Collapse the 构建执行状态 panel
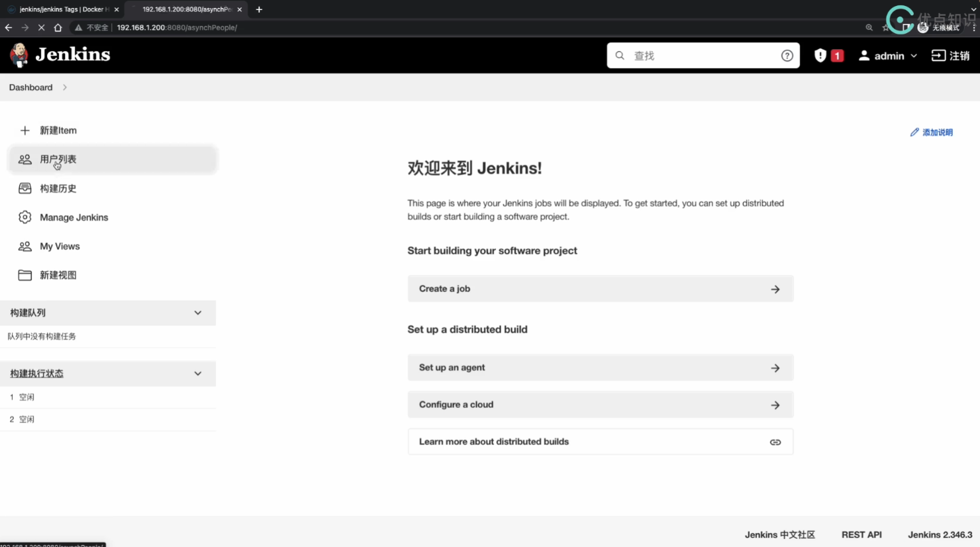Image resolution: width=980 pixels, height=547 pixels. [198, 373]
